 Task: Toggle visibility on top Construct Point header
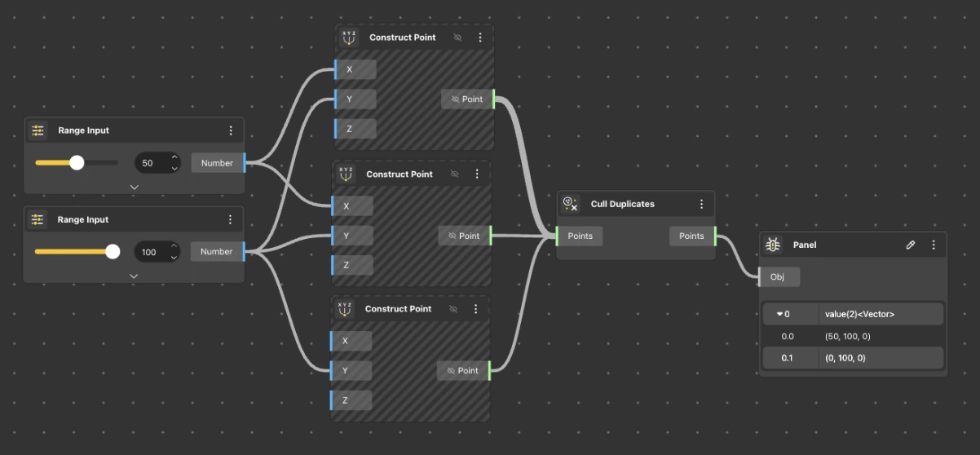[x=457, y=38]
